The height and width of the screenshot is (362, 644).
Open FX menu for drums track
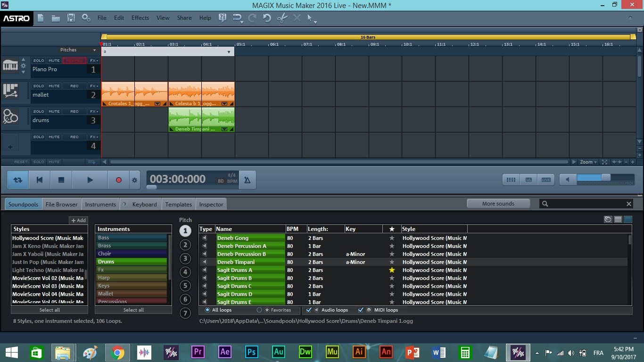pyautogui.click(x=94, y=111)
